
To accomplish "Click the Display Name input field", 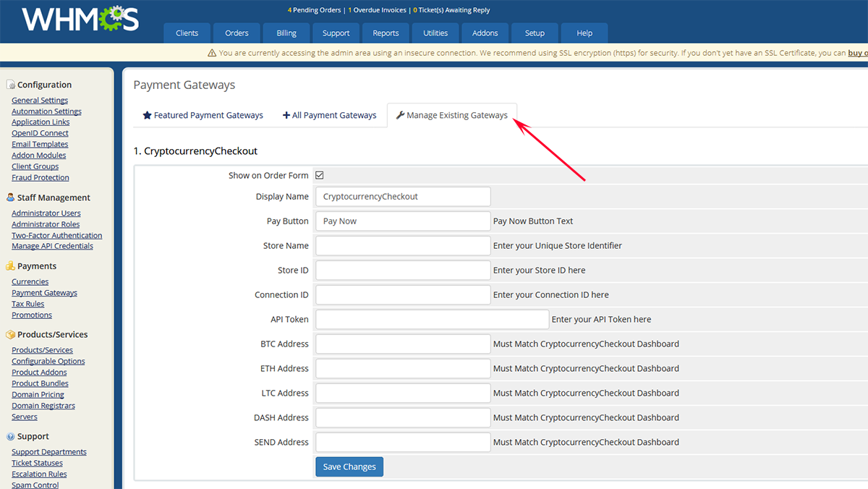I will [x=403, y=197].
